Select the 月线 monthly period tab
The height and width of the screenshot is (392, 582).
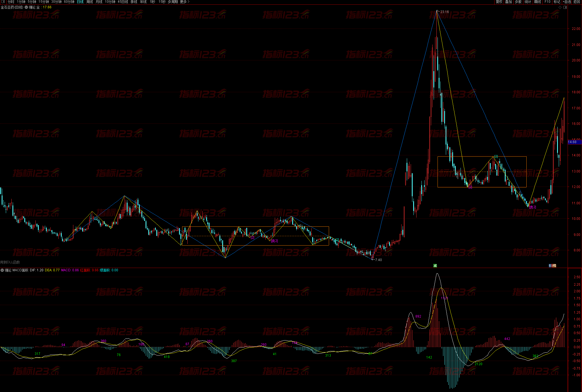click(x=99, y=2)
